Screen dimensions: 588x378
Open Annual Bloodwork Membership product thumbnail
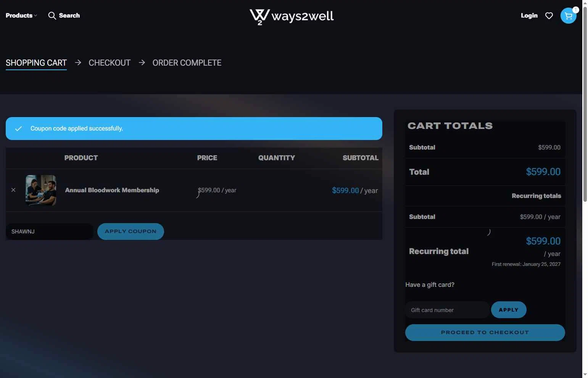pyautogui.click(x=41, y=190)
